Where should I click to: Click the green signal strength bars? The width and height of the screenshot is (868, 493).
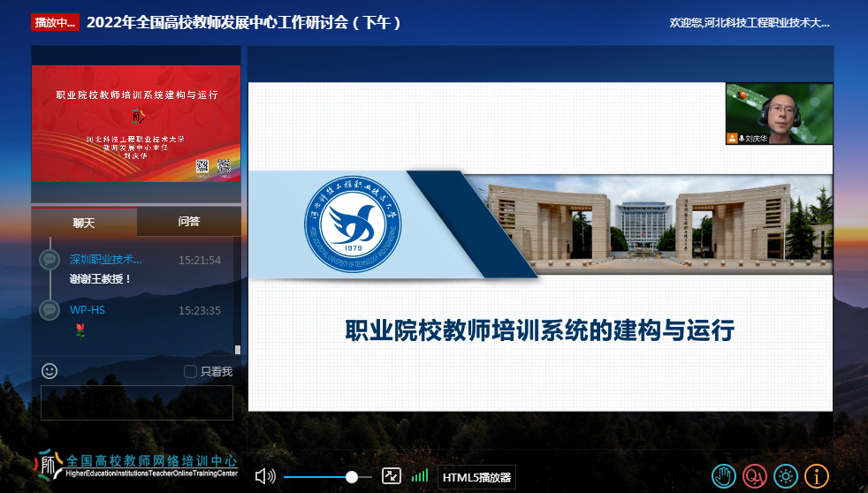(420, 476)
